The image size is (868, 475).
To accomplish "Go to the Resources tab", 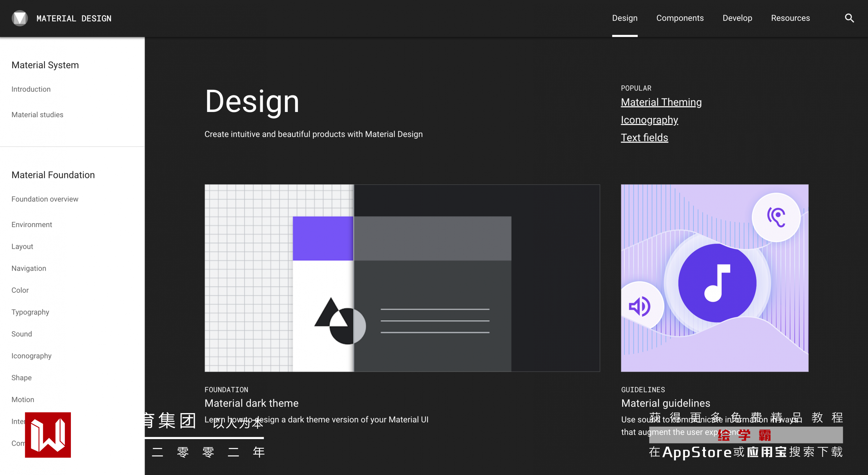I will [x=790, y=18].
